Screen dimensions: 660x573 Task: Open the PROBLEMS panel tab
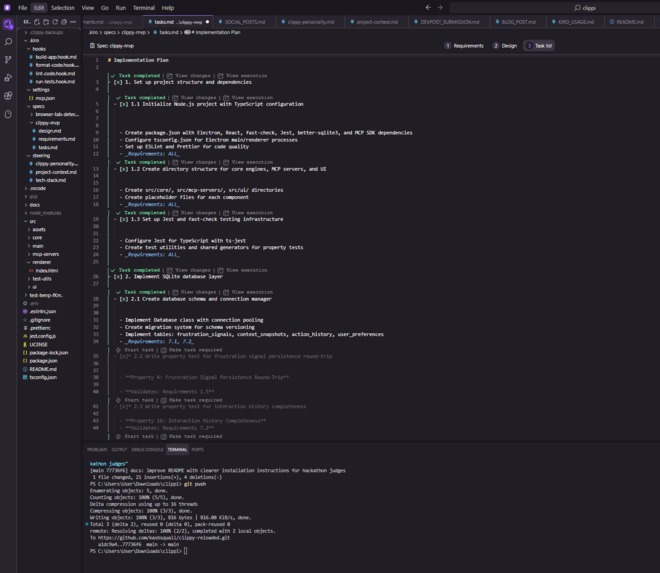point(97,450)
